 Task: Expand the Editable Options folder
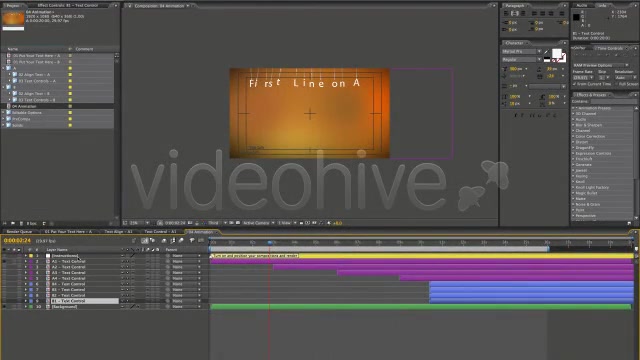point(4,113)
